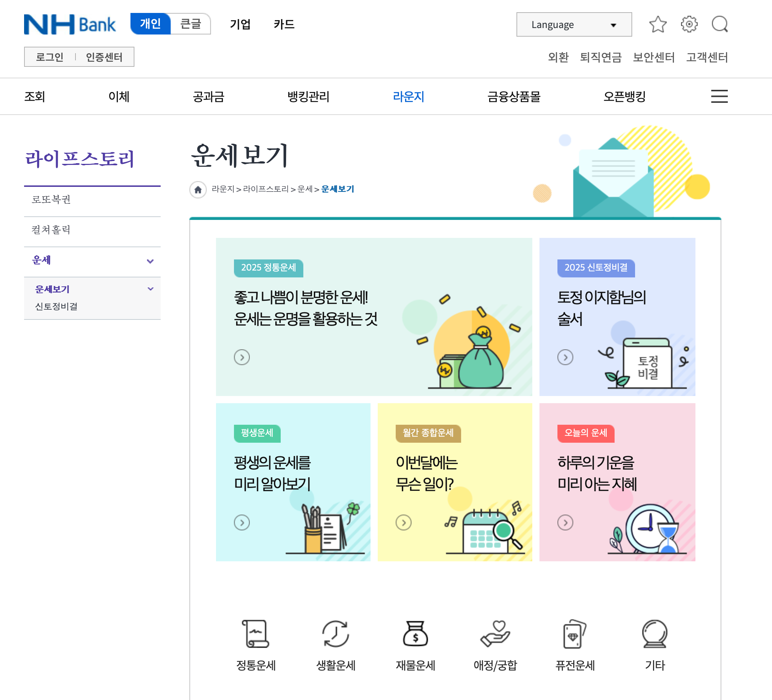Click the 로그인 button
Viewport: 772px width, 700px height.
click(49, 56)
